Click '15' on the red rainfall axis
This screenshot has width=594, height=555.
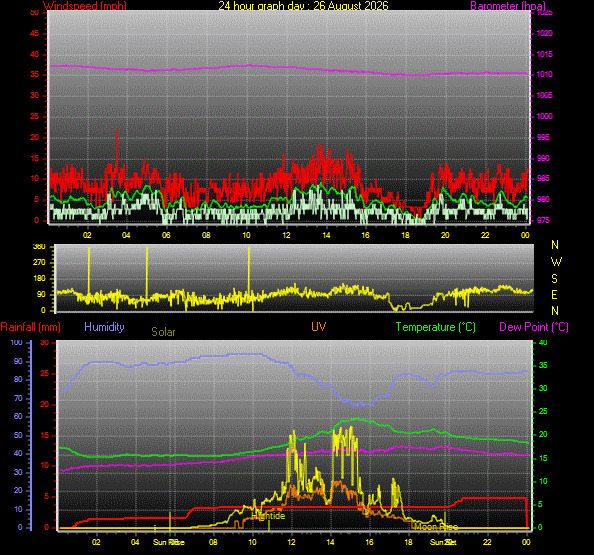click(45, 435)
